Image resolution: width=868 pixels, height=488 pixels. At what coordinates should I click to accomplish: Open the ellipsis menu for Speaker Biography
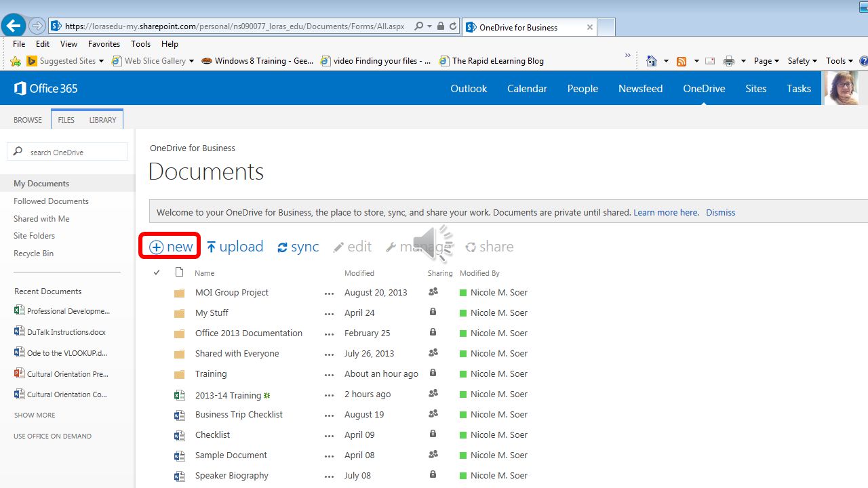point(330,476)
